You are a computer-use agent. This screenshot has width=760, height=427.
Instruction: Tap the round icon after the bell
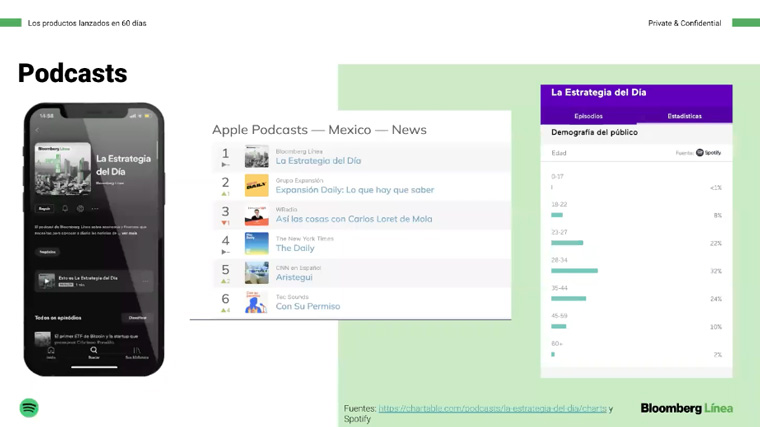click(x=80, y=208)
